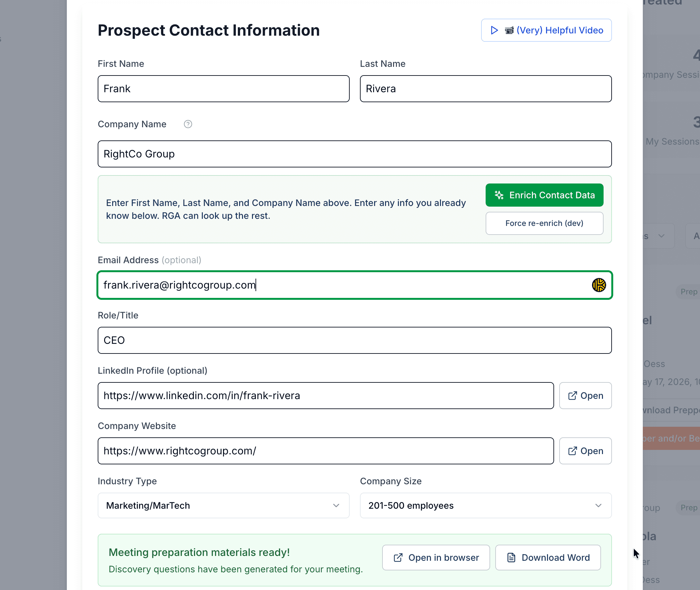Click the external-link icon beside LinkedIn Open
Image resolution: width=700 pixels, height=590 pixels.
(573, 396)
